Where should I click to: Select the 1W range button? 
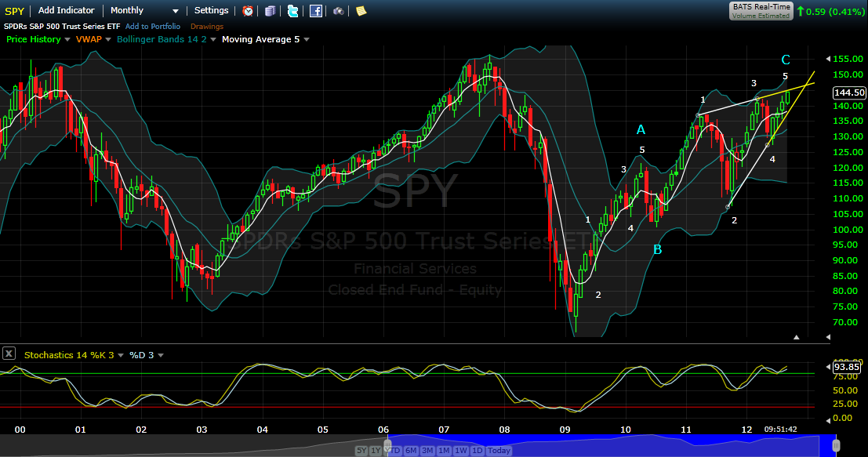tap(460, 451)
